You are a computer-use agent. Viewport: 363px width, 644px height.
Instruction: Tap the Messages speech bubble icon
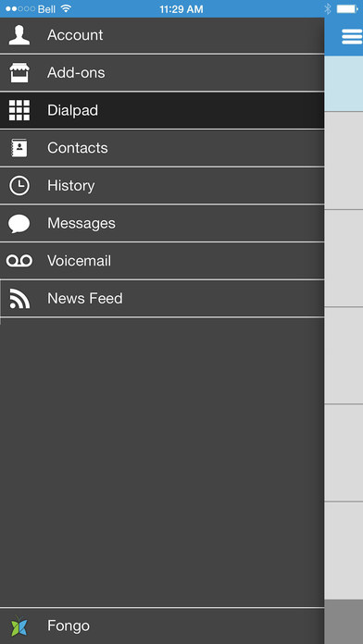(x=19, y=224)
